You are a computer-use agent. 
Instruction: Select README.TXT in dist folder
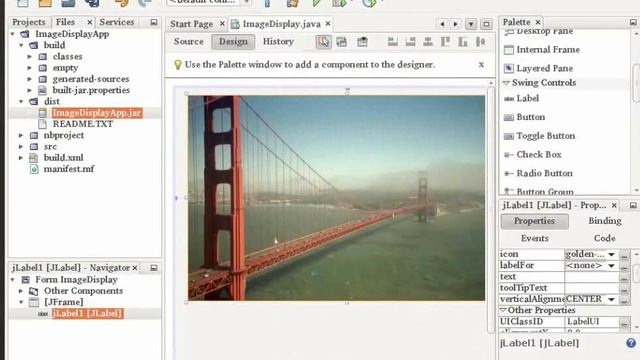[x=82, y=124]
